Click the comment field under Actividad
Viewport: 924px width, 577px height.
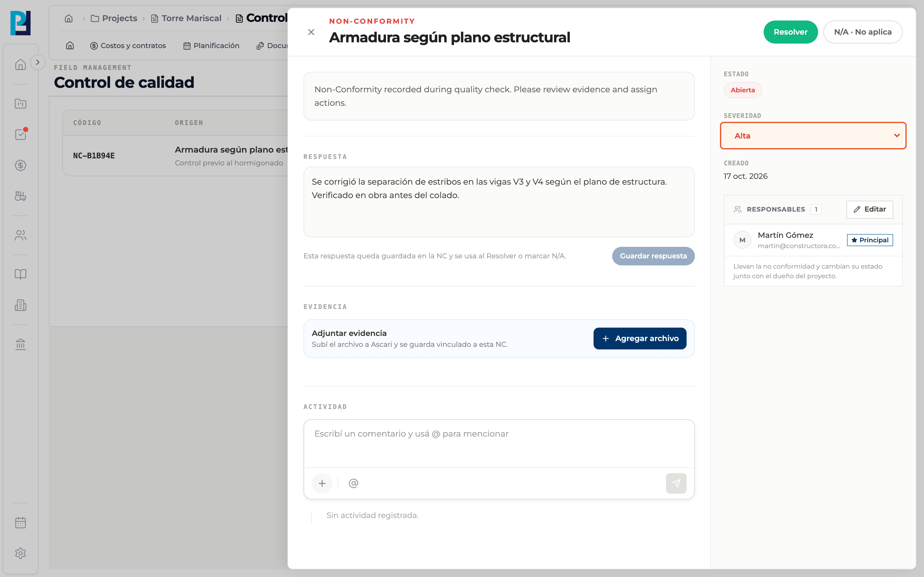click(499, 443)
